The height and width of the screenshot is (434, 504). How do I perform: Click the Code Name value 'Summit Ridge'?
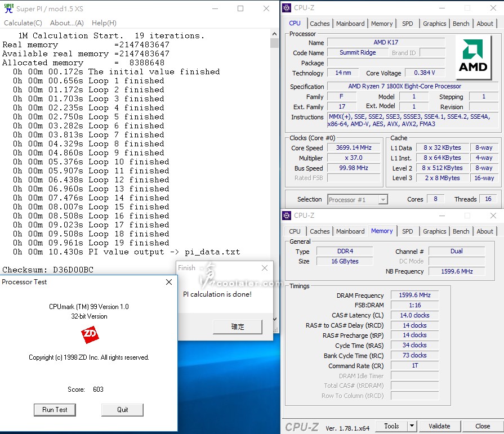click(358, 53)
